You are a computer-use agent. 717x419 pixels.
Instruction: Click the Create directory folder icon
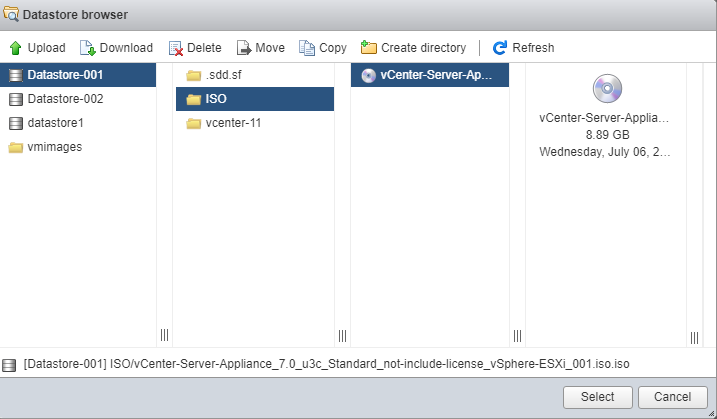pos(369,47)
